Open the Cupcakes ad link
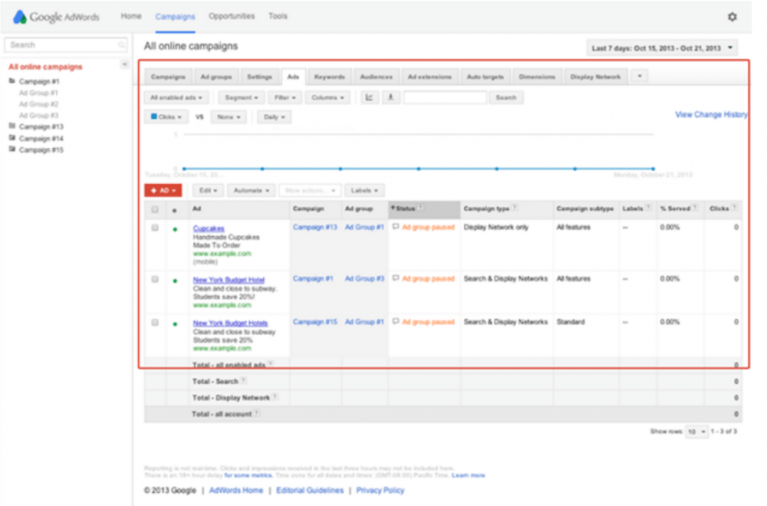 click(208, 228)
